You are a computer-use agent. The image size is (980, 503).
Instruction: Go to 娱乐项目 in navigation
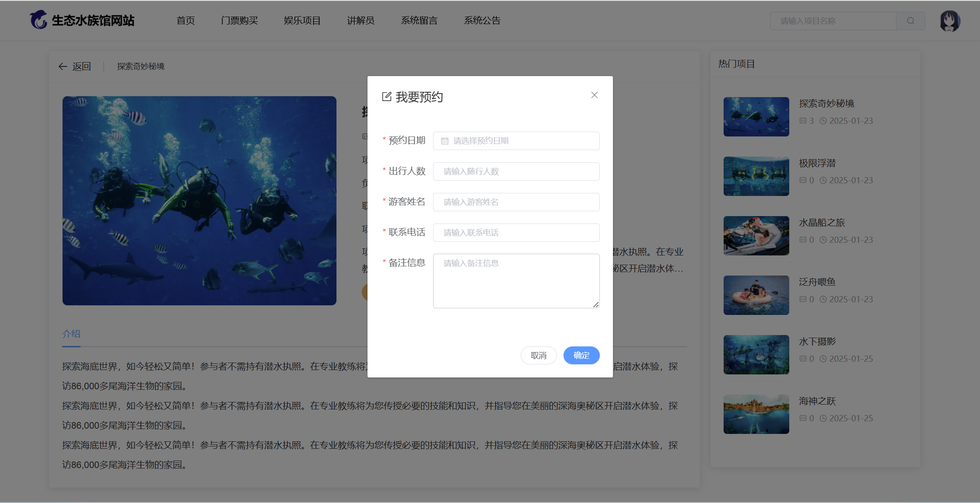pyautogui.click(x=302, y=21)
